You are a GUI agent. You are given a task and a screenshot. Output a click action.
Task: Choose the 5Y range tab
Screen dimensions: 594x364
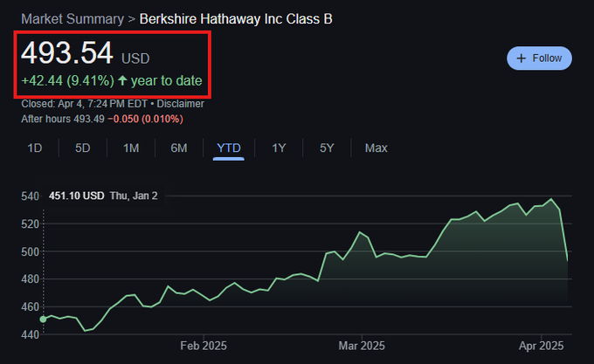(327, 148)
